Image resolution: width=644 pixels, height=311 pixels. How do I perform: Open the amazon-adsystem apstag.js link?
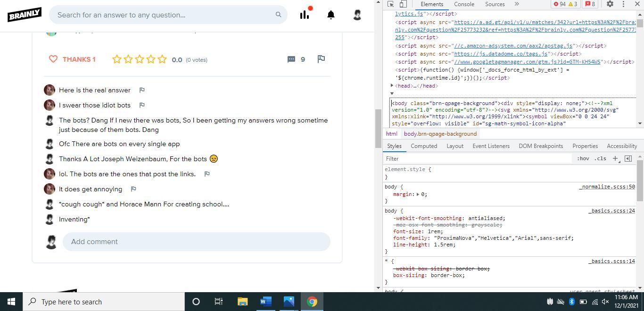(x=513, y=46)
